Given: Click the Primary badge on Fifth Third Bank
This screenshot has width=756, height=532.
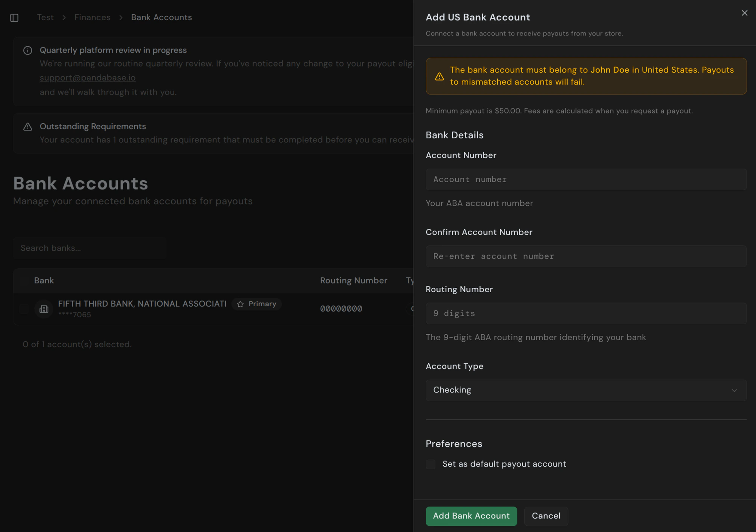Looking at the screenshot, I should pyautogui.click(x=256, y=304).
